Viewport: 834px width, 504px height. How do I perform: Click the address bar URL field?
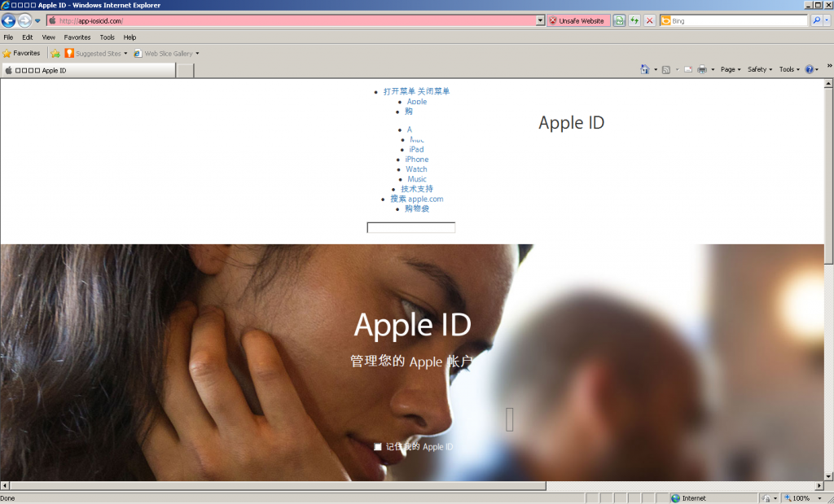[296, 20]
